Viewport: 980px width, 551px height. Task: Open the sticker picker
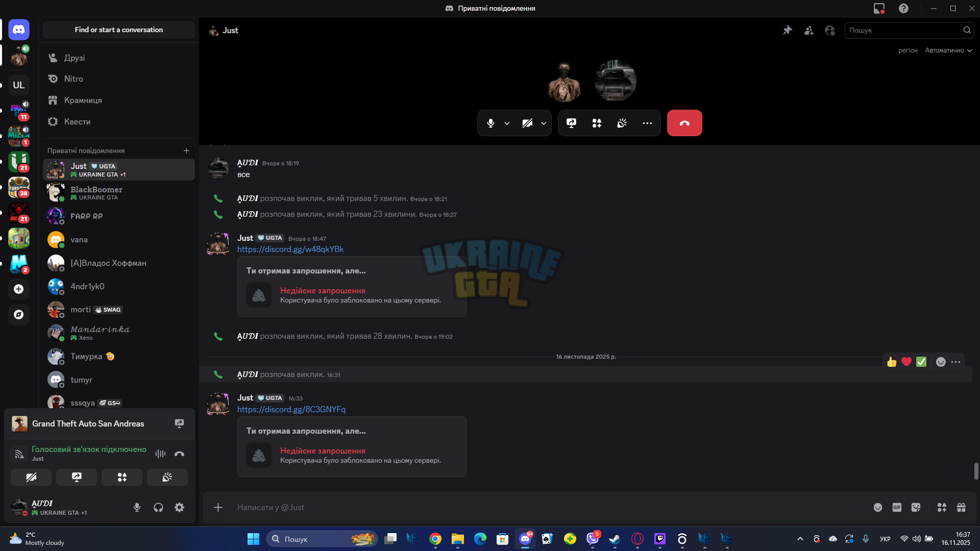[916, 508]
